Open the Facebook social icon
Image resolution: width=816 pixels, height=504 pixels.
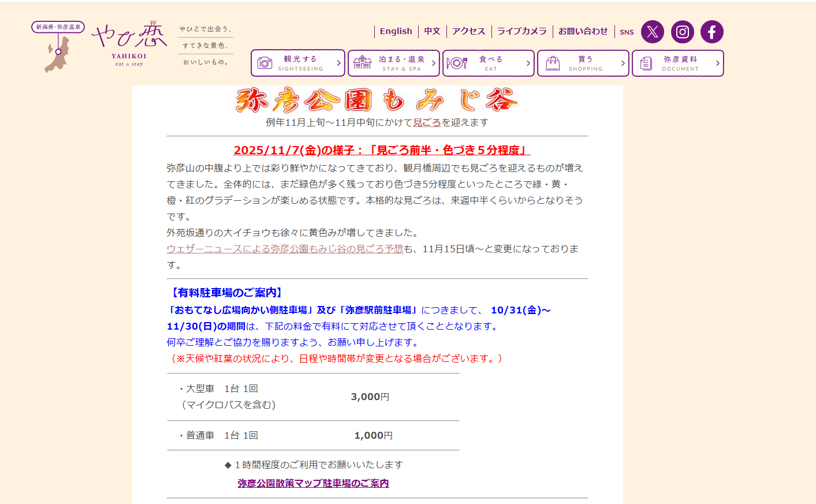(711, 32)
